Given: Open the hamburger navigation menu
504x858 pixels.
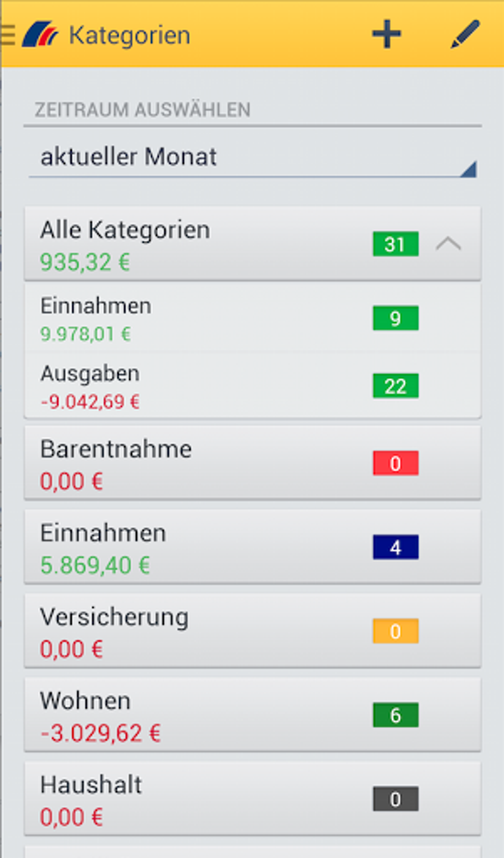Looking at the screenshot, I should click(x=8, y=35).
